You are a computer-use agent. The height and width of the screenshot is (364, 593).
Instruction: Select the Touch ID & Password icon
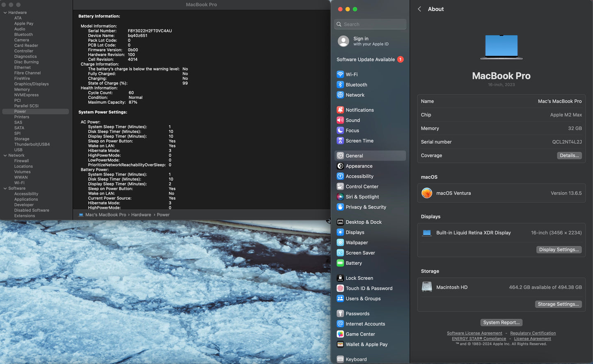[340, 288]
